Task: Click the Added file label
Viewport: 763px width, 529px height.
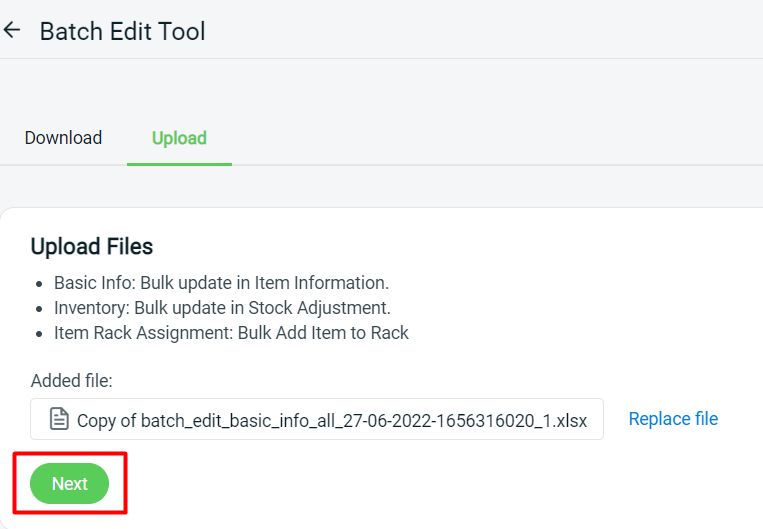Action: pos(72,380)
